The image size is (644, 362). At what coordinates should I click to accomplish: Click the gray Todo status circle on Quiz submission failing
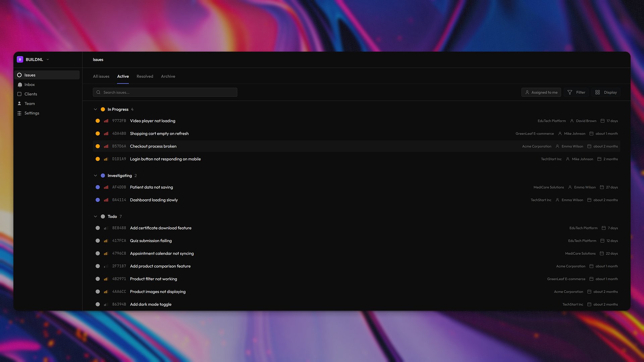coord(98,241)
